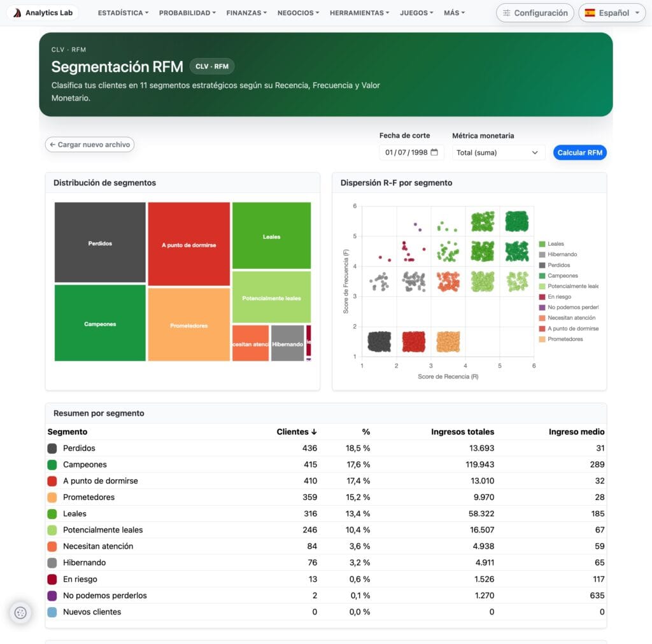Sort by Ingresos totales column header
Image resolution: width=652 pixels, height=644 pixels.
tap(462, 432)
